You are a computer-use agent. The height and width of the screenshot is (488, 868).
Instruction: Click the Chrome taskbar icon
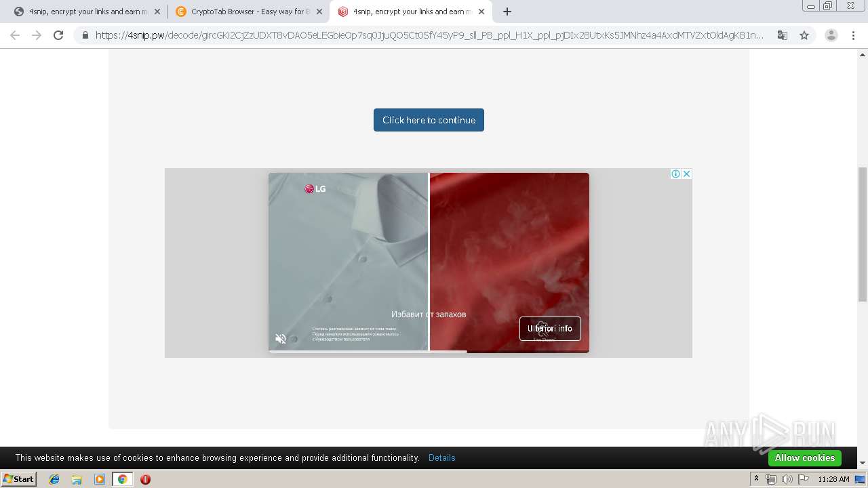pos(122,479)
